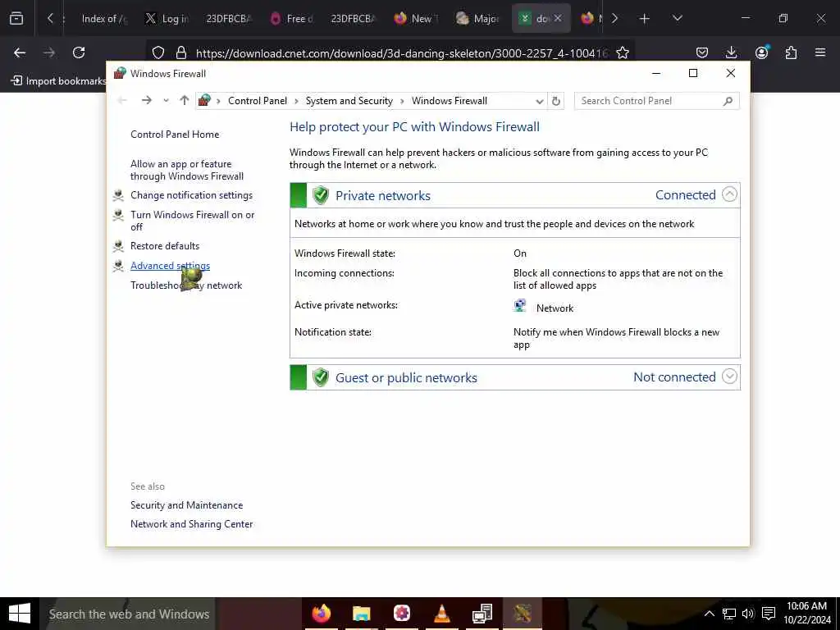Go up one level in Control Panel
Viewport: 840px width, 630px height.
185,100
